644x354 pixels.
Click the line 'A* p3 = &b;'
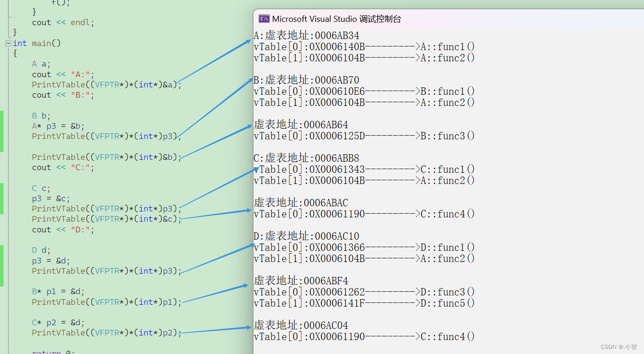coord(58,126)
